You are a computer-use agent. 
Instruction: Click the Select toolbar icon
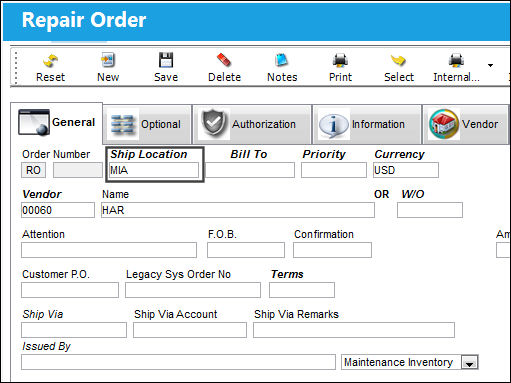tap(398, 60)
